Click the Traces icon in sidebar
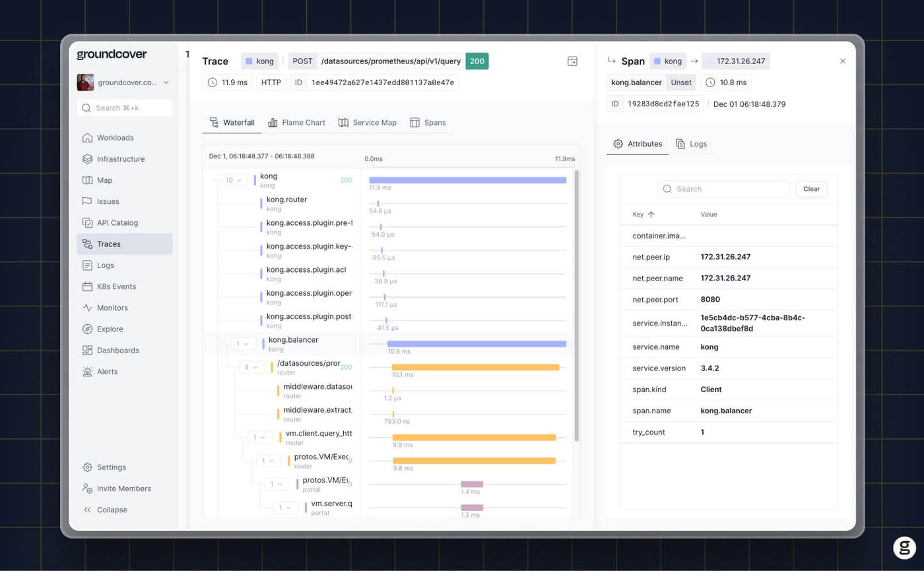 [x=87, y=244]
